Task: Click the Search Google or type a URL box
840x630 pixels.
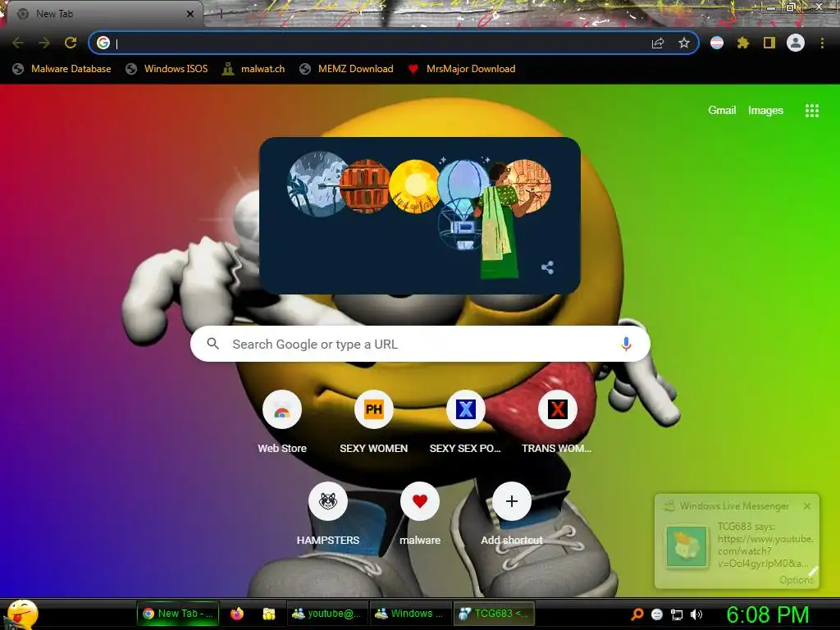Action: coord(420,344)
